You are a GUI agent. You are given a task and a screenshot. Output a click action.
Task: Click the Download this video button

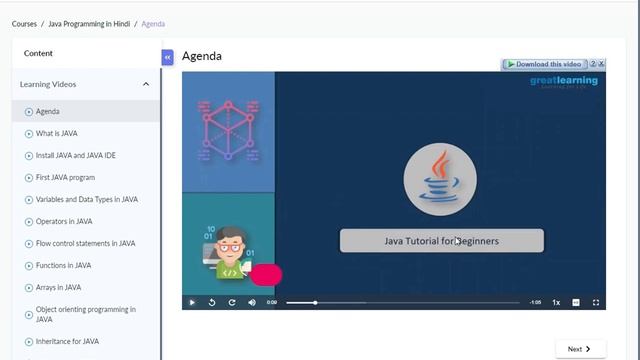click(544, 64)
